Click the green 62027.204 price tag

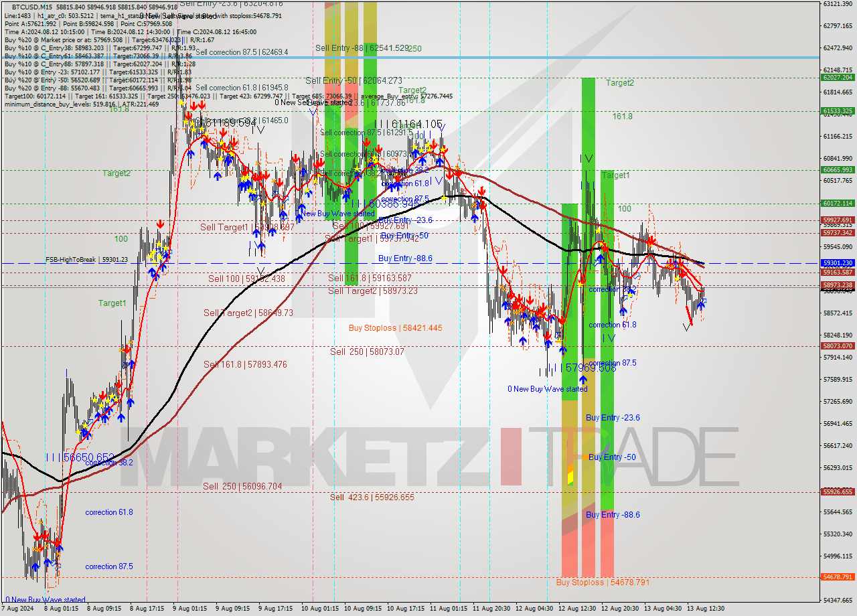[x=837, y=77]
